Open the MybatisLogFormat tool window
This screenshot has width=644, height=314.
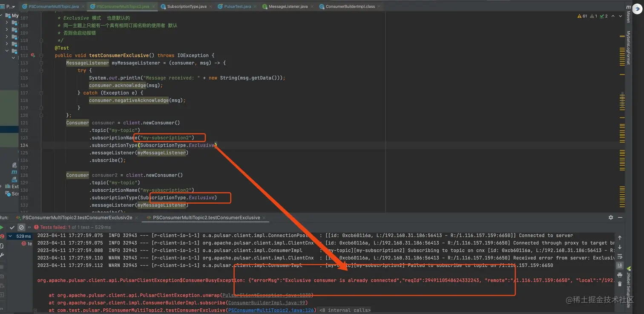tap(628, 48)
